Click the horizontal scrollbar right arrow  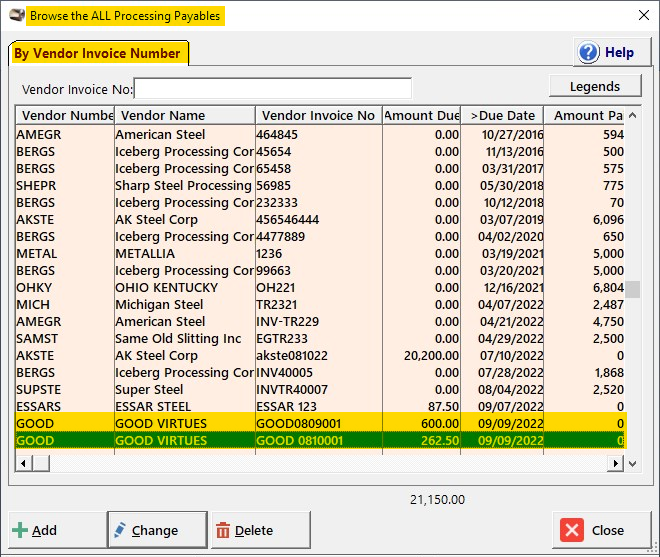616,464
